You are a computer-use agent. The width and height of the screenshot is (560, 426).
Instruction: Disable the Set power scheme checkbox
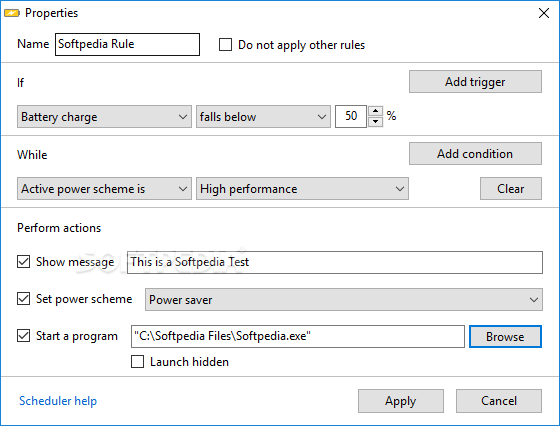pyautogui.click(x=24, y=299)
